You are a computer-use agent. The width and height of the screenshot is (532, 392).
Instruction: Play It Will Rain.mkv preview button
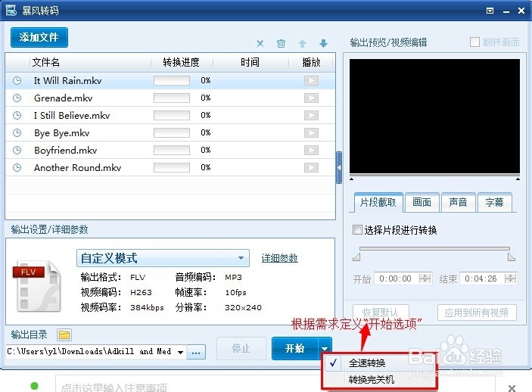tap(311, 80)
